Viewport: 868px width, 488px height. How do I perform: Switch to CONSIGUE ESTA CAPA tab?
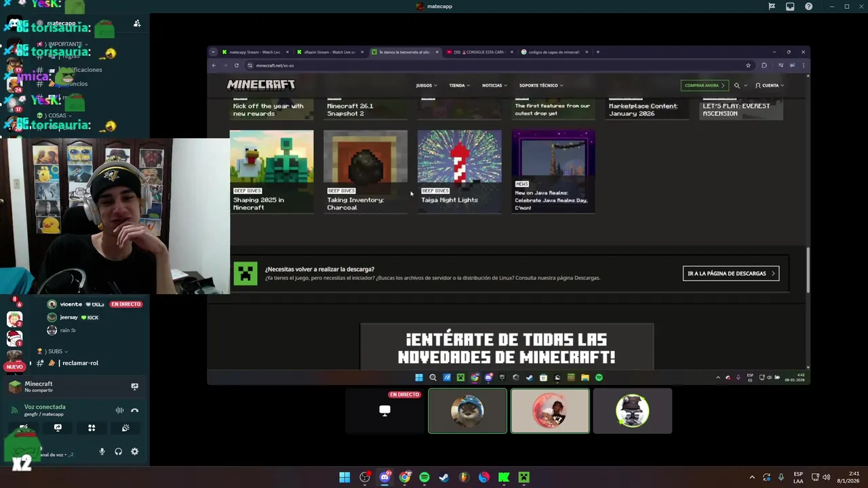pos(479,52)
